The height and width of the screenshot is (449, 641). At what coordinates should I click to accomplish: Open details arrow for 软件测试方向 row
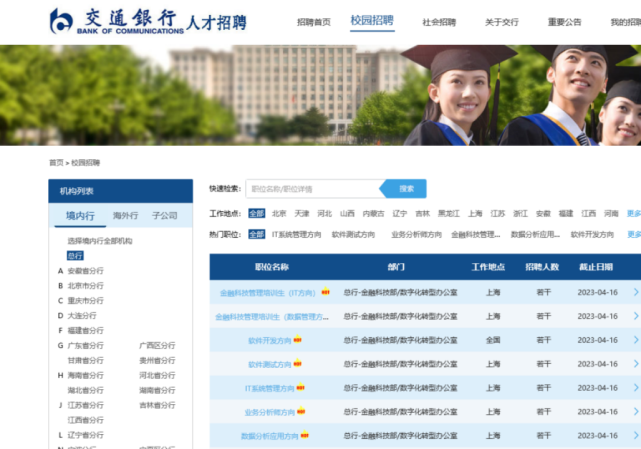635,364
